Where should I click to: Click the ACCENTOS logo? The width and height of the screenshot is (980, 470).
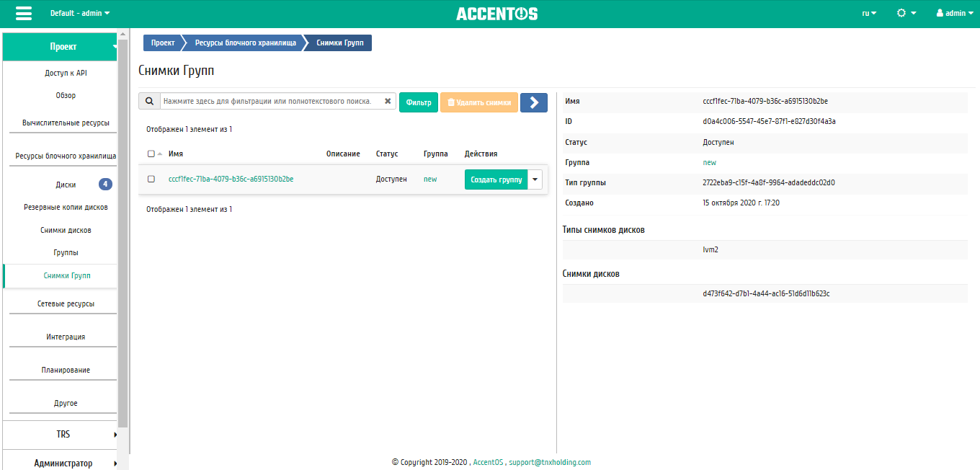point(496,14)
